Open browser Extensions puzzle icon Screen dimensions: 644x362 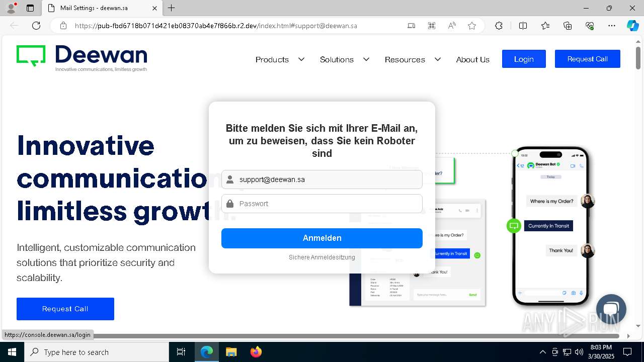coord(499,26)
